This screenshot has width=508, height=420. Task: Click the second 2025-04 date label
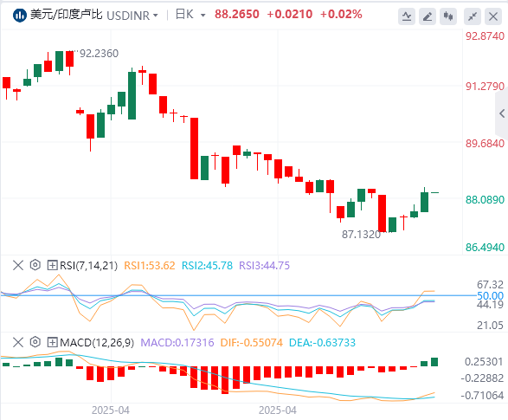tap(278, 410)
